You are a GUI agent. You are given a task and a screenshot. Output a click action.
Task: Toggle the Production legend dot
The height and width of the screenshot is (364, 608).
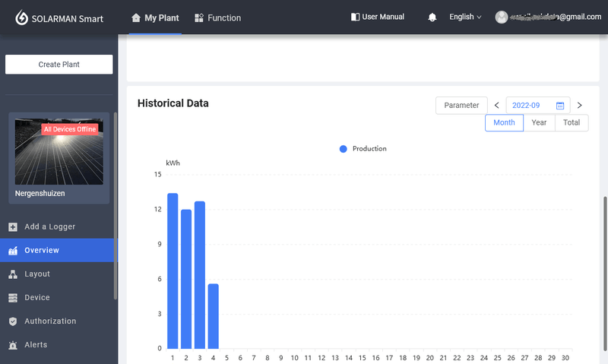[344, 149]
